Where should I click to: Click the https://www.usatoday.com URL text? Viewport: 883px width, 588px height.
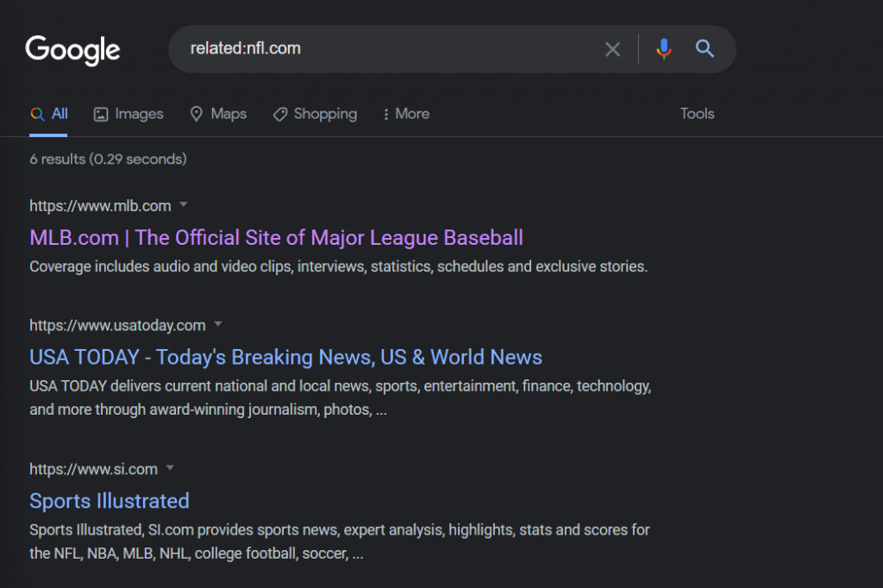point(117,325)
